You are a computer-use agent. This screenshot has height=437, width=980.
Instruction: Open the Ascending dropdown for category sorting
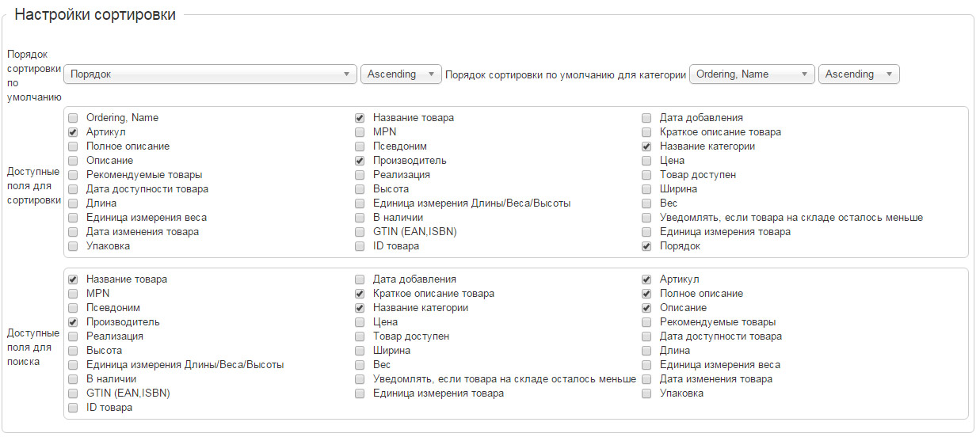tap(858, 74)
